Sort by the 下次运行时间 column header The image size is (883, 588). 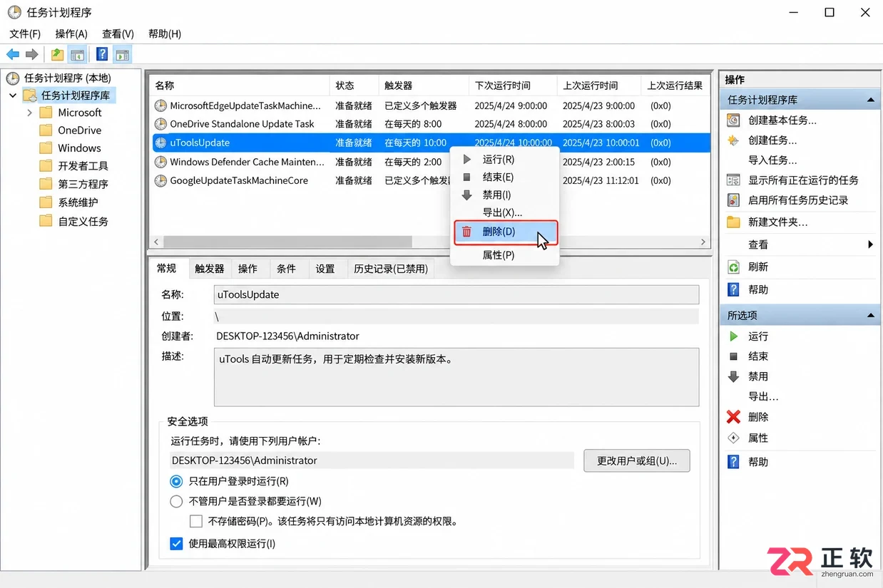pos(512,86)
